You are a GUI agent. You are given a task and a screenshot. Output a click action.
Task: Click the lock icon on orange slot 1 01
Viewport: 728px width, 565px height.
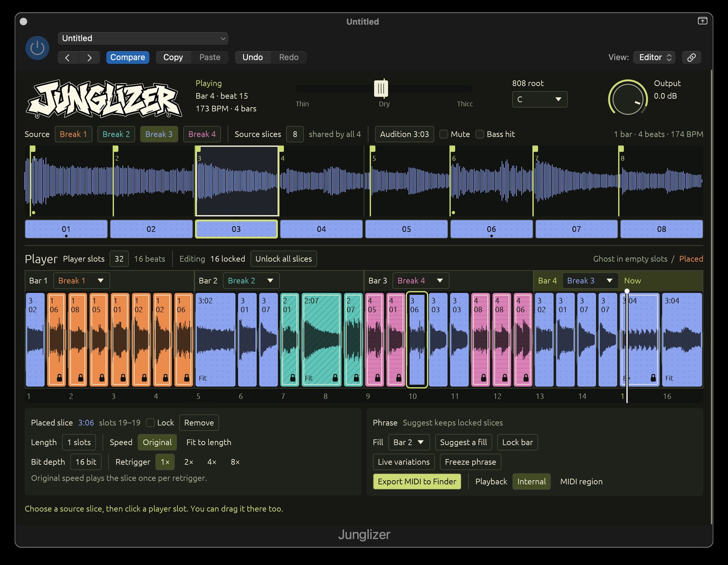(x=123, y=378)
